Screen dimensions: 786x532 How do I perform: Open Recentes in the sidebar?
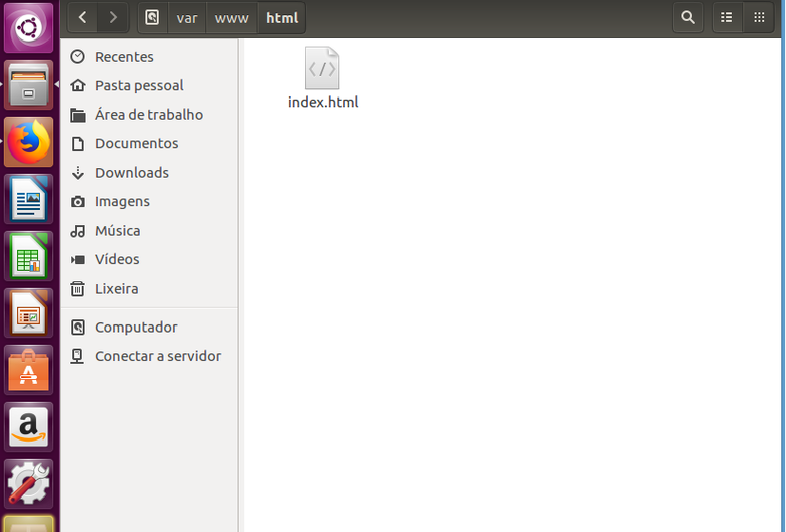124,57
